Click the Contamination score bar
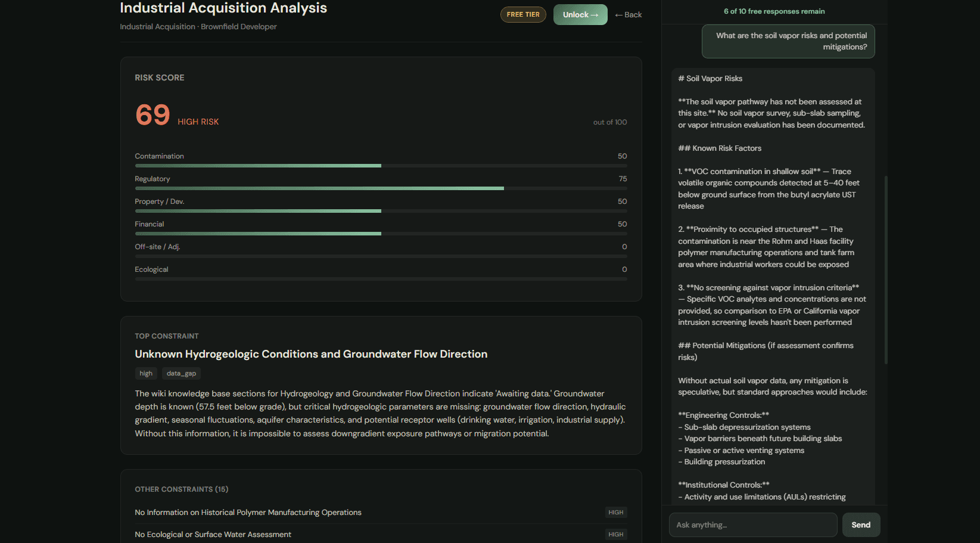 (x=381, y=166)
